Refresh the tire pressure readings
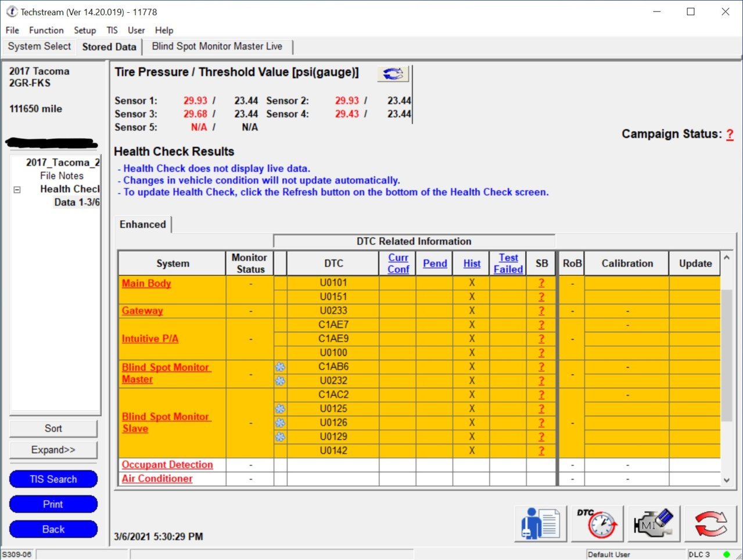Viewport: 743px width, 560px height. [x=393, y=74]
